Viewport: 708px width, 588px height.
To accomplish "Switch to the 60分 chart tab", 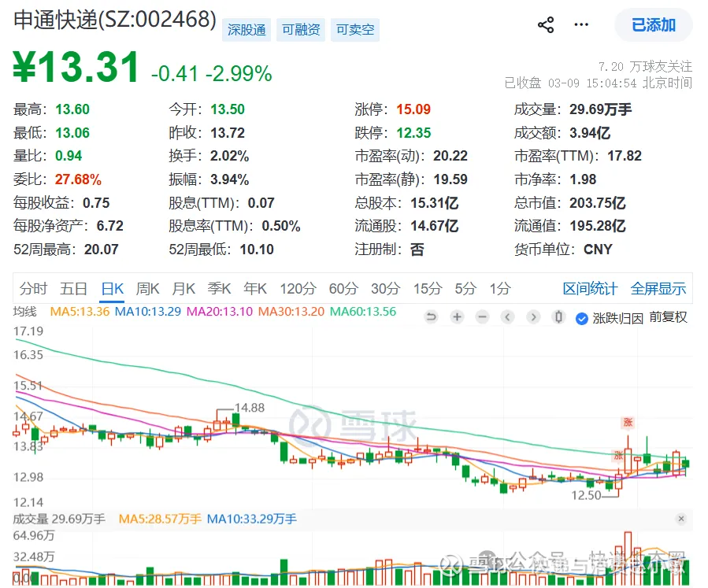I will tap(343, 288).
